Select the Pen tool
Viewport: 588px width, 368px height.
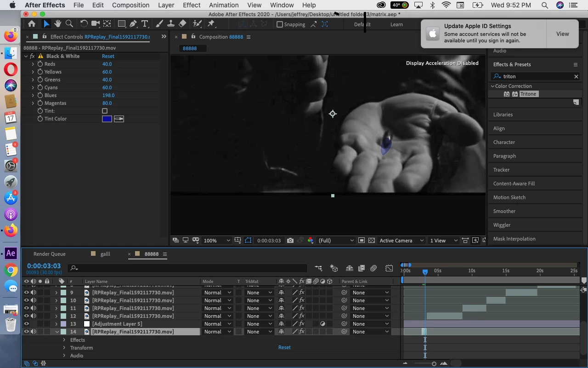pyautogui.click(x=133, y=24)
